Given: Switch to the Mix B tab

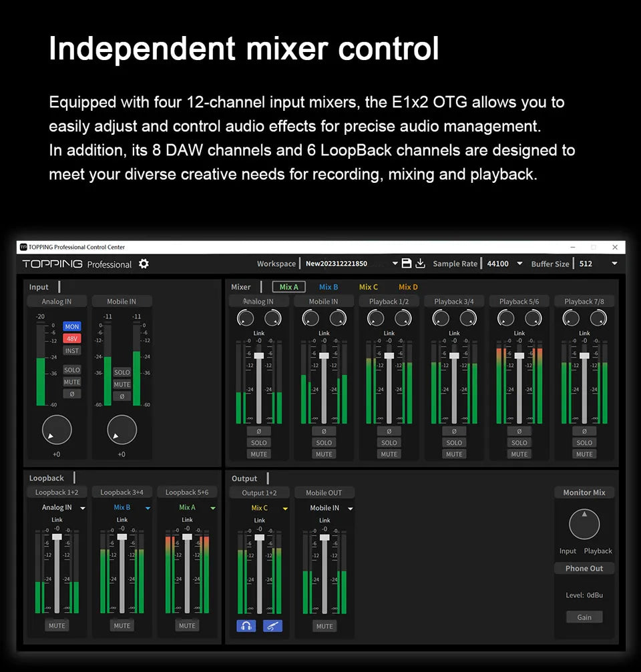Looking at the screenshot, I should coord(329,287).
